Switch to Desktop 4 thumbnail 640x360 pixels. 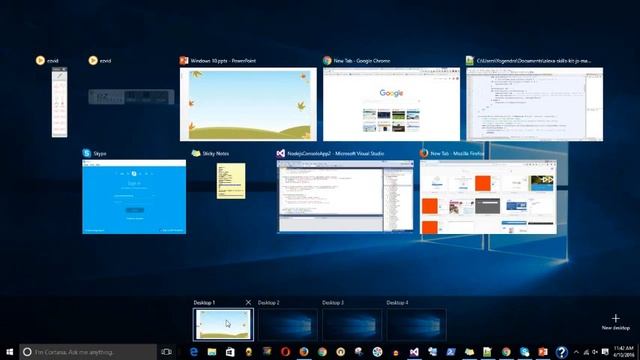[x=416, y=324]
